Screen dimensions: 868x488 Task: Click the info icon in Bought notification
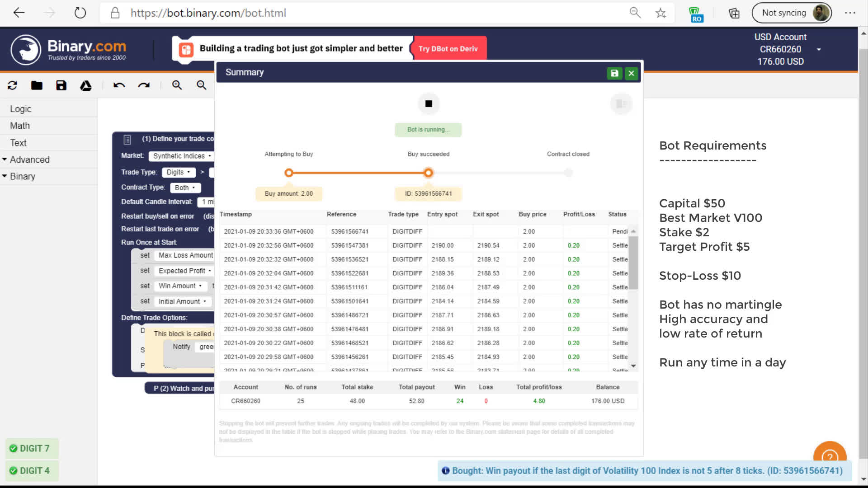pyautogui.click(x=445, y=471)
